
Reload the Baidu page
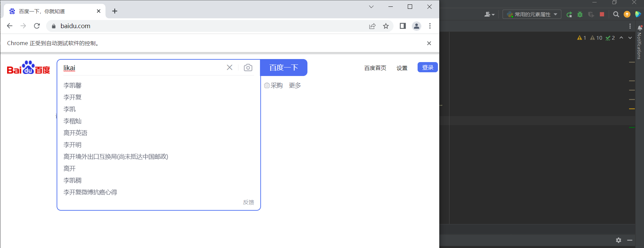tap(37, 26)
